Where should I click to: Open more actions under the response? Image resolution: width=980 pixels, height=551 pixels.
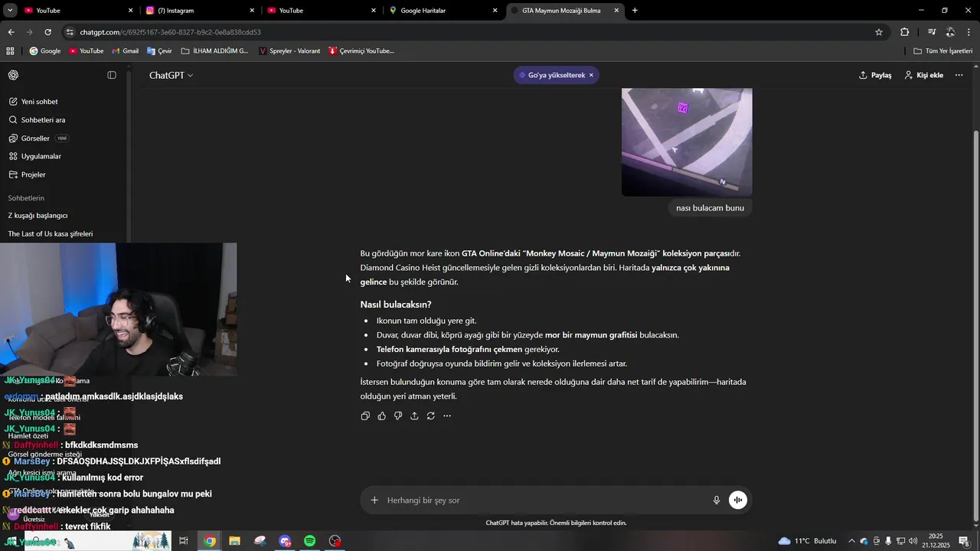pyautogui.click(x=447, y=416)
